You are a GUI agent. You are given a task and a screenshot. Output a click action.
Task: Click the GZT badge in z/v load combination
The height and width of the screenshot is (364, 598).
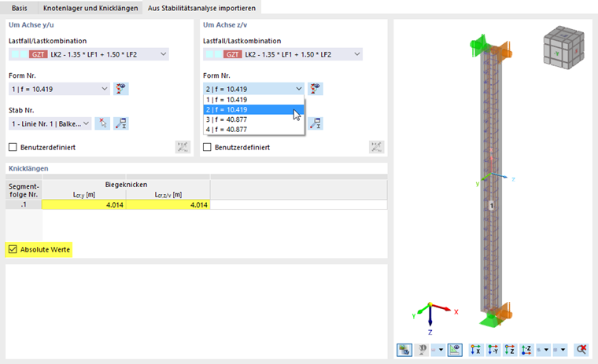tap(233, 54)
